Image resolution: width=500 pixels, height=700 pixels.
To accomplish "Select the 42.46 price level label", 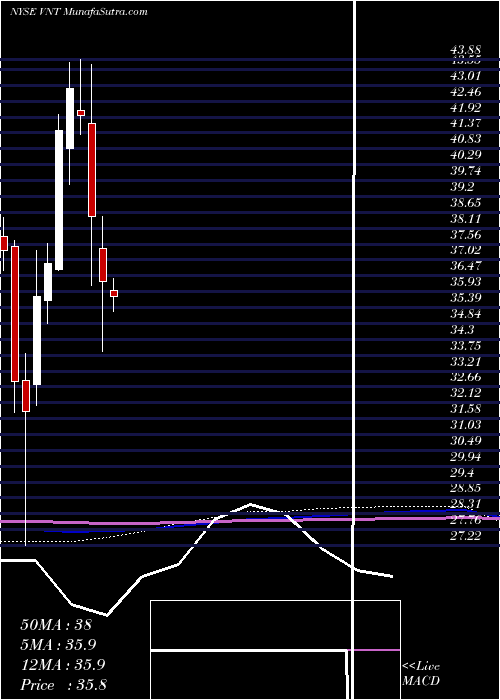I will click(466, 92).
